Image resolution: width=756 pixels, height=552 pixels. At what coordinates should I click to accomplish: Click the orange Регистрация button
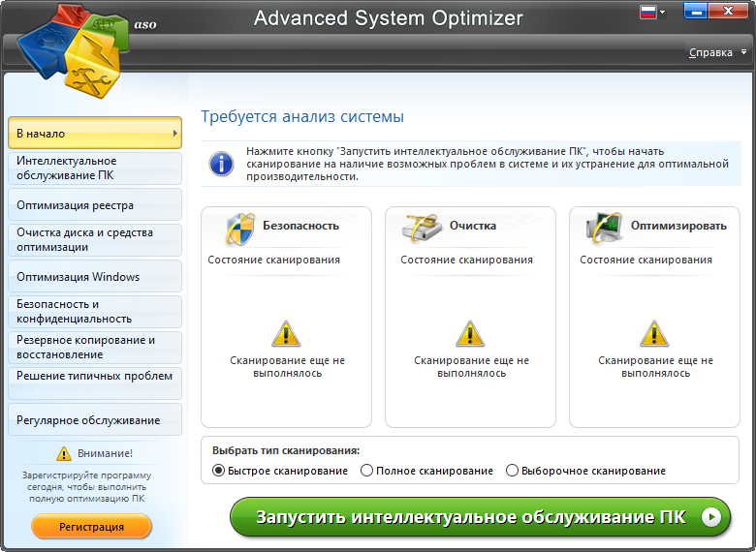92,527
